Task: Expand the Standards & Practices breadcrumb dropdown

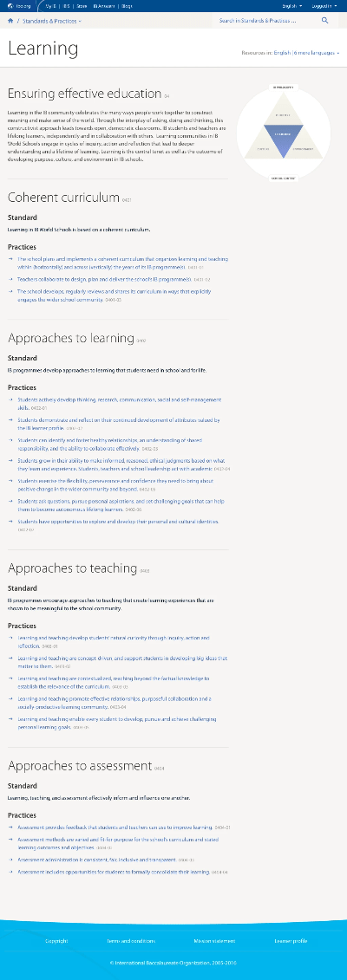Action: coord(52,21)
